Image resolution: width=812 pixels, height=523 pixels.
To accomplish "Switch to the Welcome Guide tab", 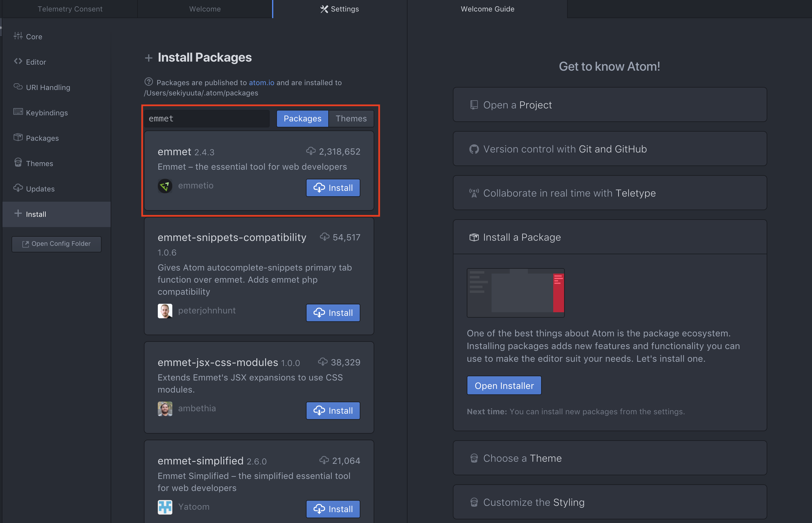I will [x=487, y=9].
